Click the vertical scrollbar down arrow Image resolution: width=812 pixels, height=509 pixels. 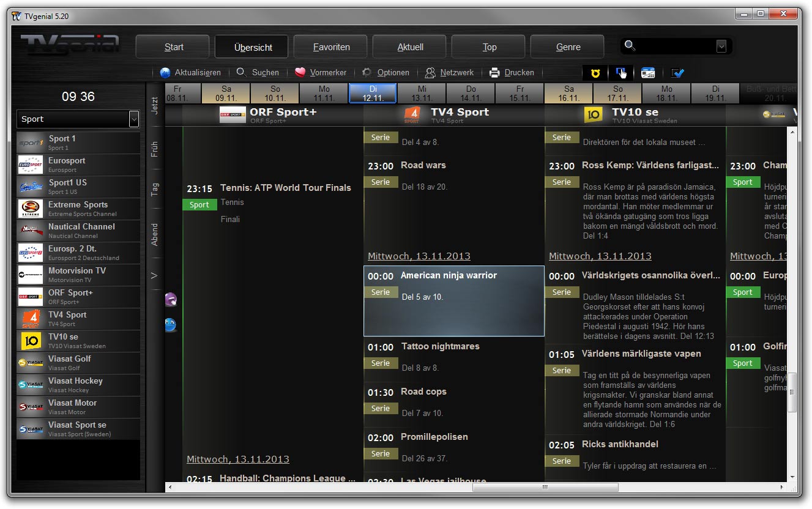(793, 477)
